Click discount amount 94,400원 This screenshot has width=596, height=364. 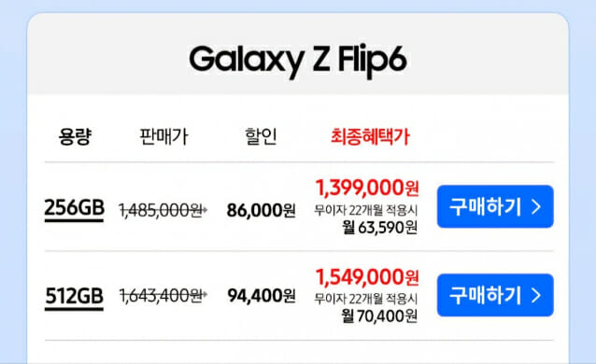click(x=262, y=295)
